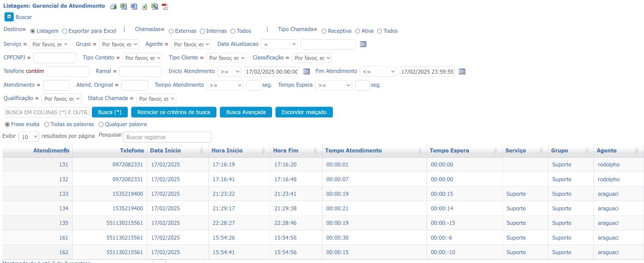The width and height of the screenshot is (644, 263).
Task: Open the Data Atualizacao operator dropdown
Action: tap(279, 44)
